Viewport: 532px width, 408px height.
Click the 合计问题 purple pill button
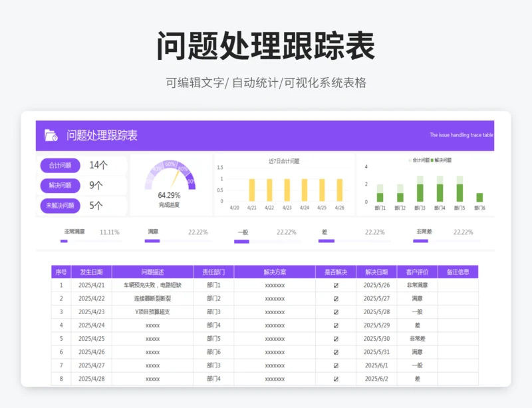pyautogui.click(x=60, y=166)
